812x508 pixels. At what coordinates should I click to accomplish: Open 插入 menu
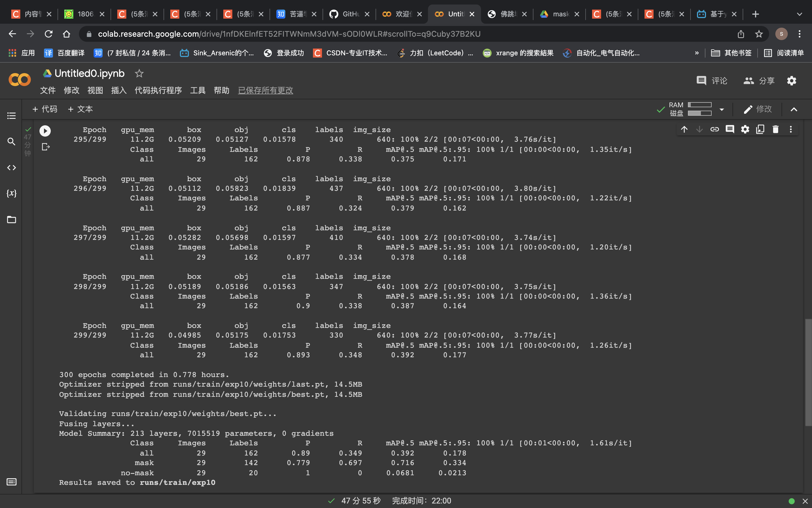tap(119, 90)
